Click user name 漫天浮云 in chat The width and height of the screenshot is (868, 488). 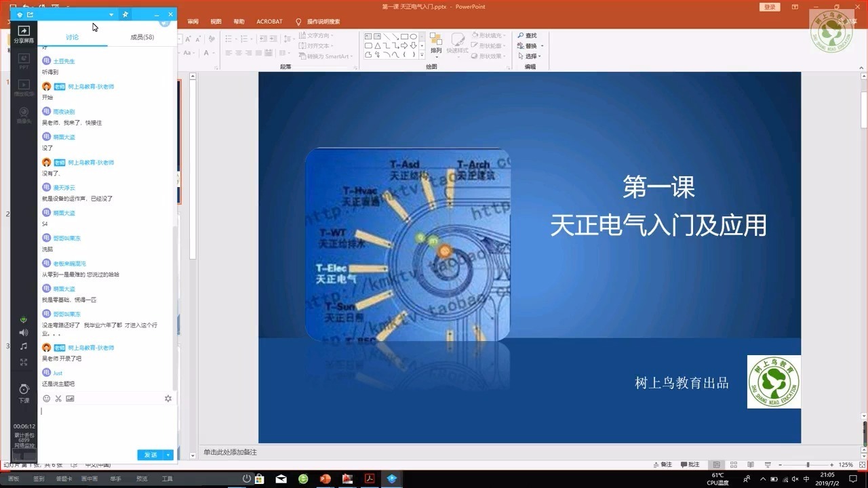tap(64, 188)
